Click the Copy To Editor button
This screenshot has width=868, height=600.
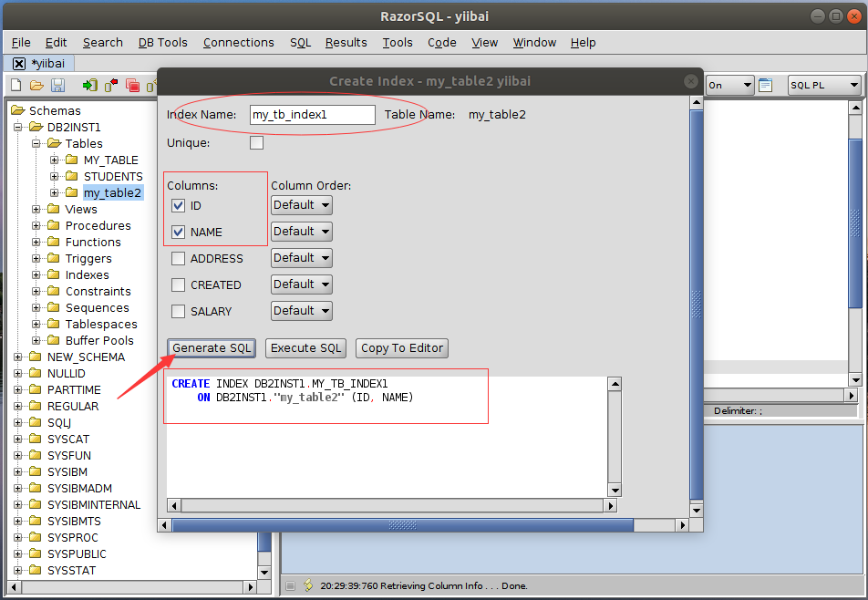pos(402,347)
